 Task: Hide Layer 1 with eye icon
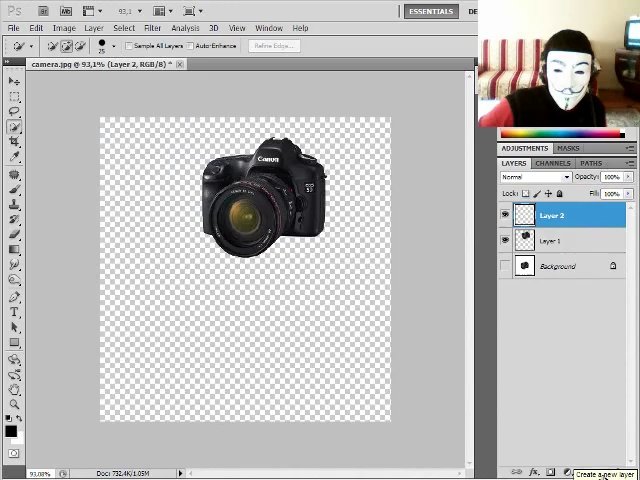pyautogui.click(x=505, y=240)
